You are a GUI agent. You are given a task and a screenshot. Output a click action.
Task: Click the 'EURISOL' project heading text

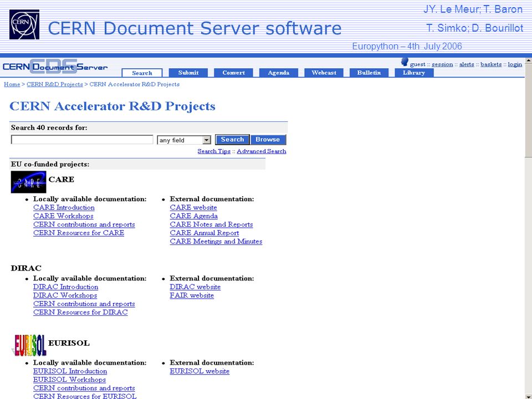pyautogui.click(x=69, y=343)
